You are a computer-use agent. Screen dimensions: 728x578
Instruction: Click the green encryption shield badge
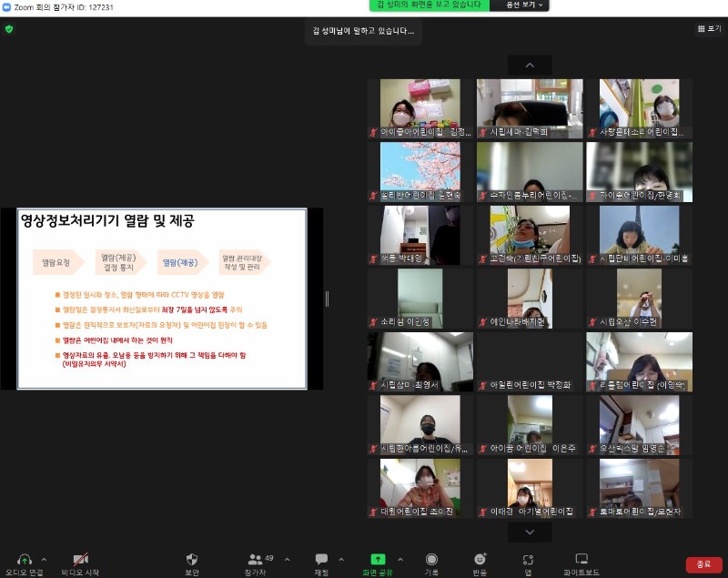7,29
